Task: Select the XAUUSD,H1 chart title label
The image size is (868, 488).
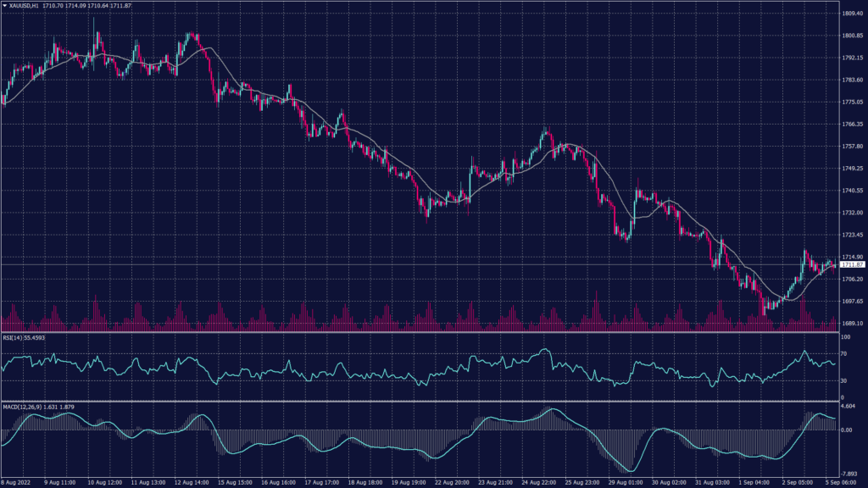Action: coord(25,4)
